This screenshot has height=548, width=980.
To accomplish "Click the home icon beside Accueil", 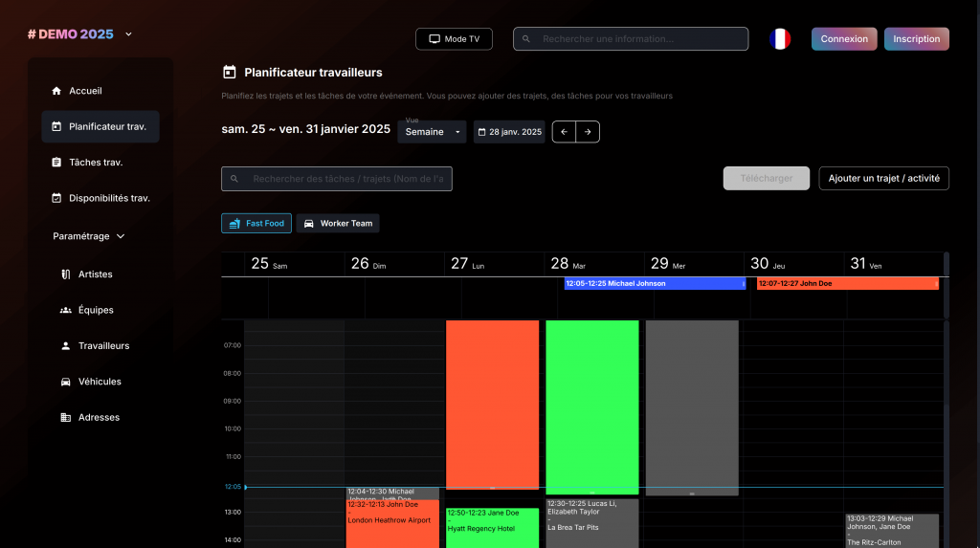I will (56, 91).
